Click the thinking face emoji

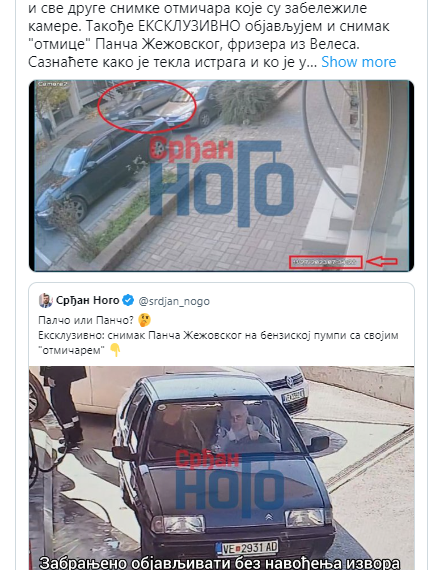click(144, 320)
